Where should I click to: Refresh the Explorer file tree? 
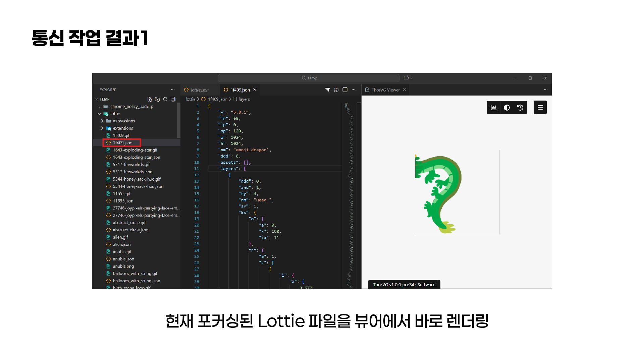coord(165,99)
